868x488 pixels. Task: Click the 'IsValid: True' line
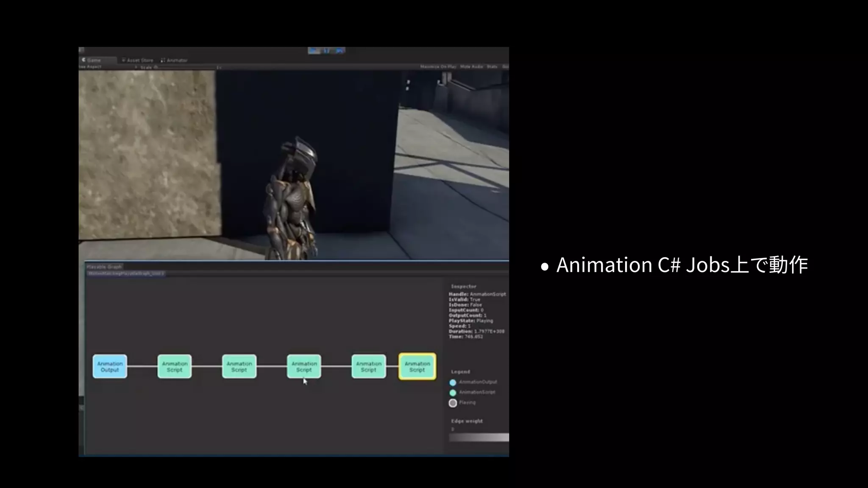coord(465,299)
